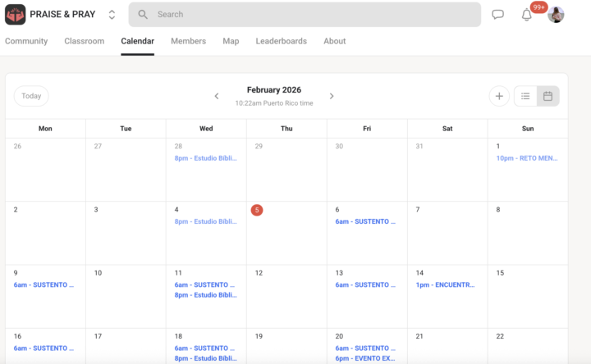Go to the Leaderboards tab
The width and height of the screenshot is (591, 364).
(282, 41)
